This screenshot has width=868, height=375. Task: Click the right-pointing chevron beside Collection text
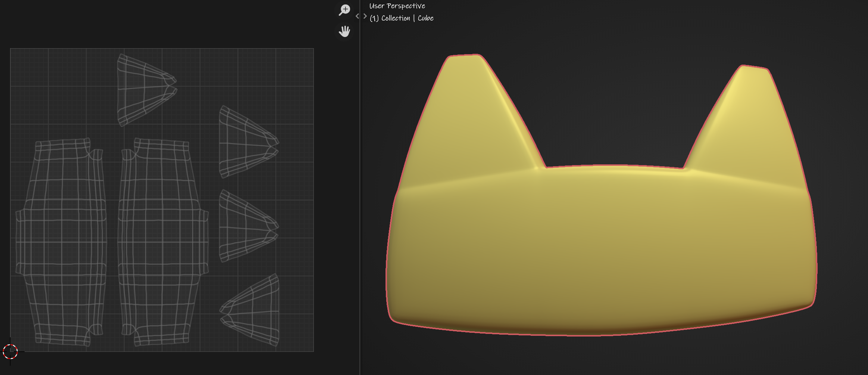(365, 16)
